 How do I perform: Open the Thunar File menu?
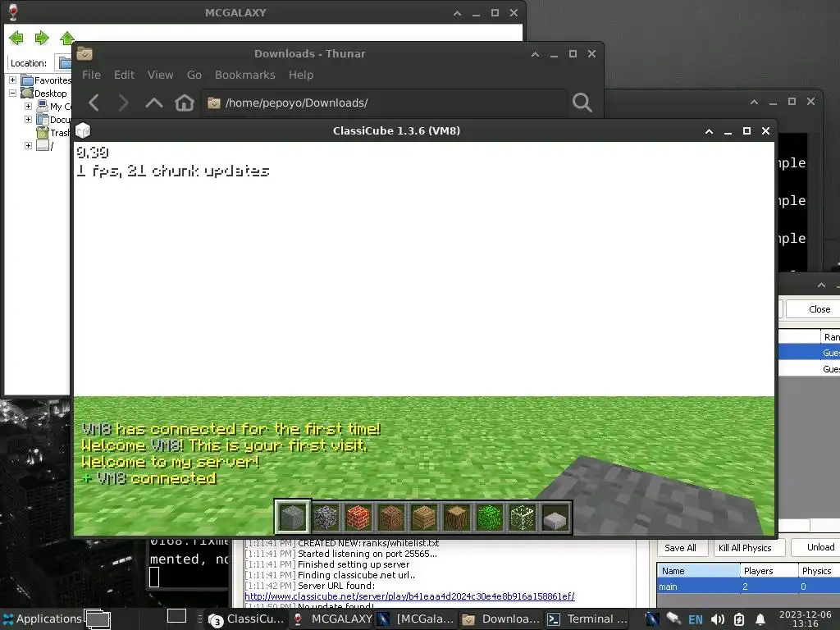point(91,75)
